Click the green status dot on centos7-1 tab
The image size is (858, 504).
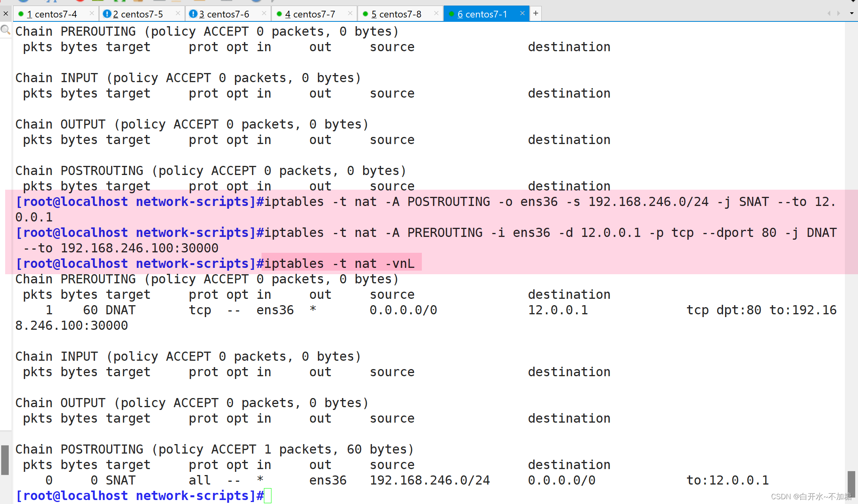point(451,14)
